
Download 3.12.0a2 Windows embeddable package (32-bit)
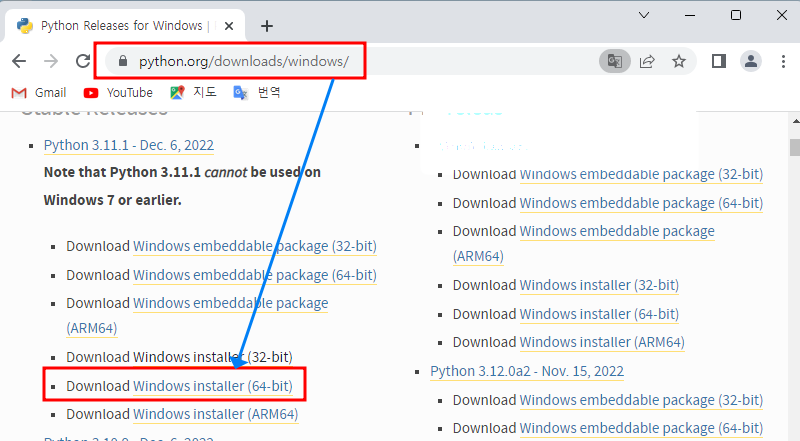(641, 400)
